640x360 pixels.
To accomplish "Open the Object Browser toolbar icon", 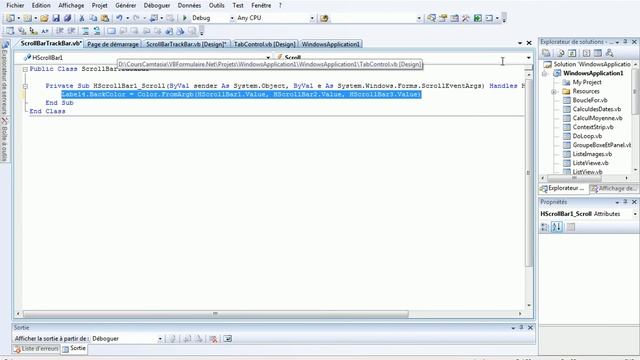I will click(x=454, y=18).
